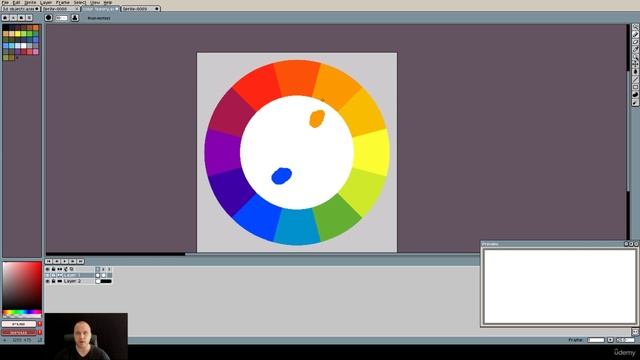Click the brush shape button in context bar
This screenshot has width=640, height=360.
[49, 18]
